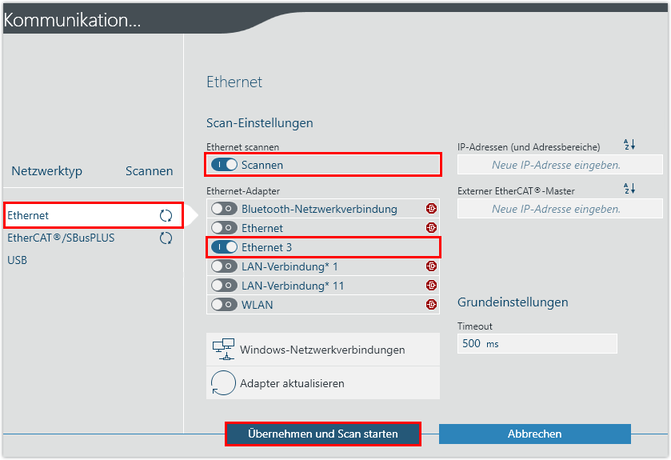Click red status icon beside WLAN adapter

click(431, 304)
